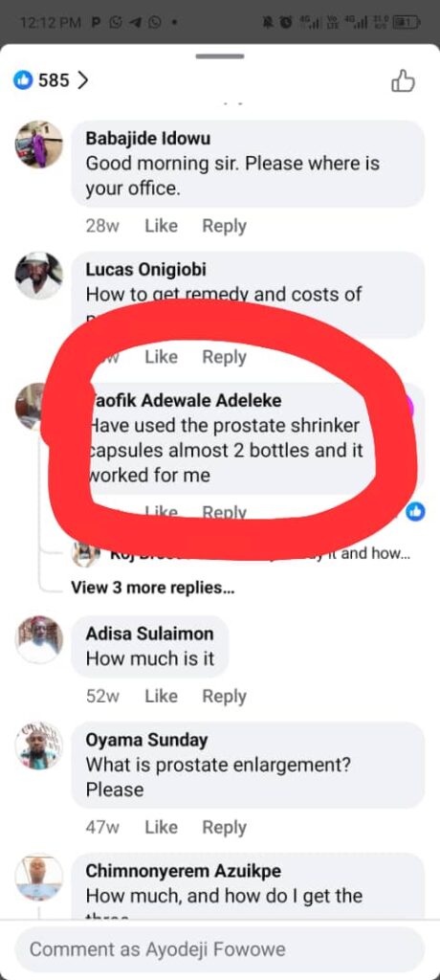Screen dimensions: 440x980
Task: Reply to Babajide Idowu's comment
Action: tap(224, 226)
